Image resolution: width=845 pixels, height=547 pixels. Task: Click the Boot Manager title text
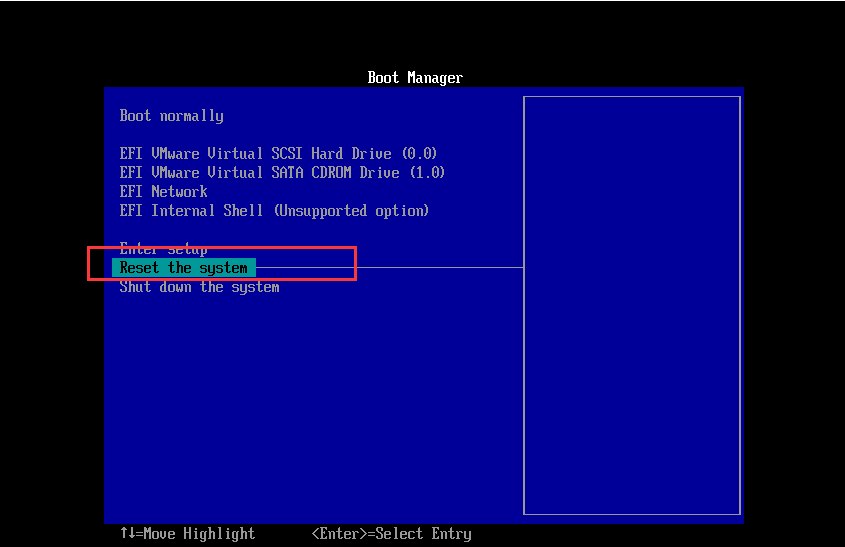click(x=415, y=78)
